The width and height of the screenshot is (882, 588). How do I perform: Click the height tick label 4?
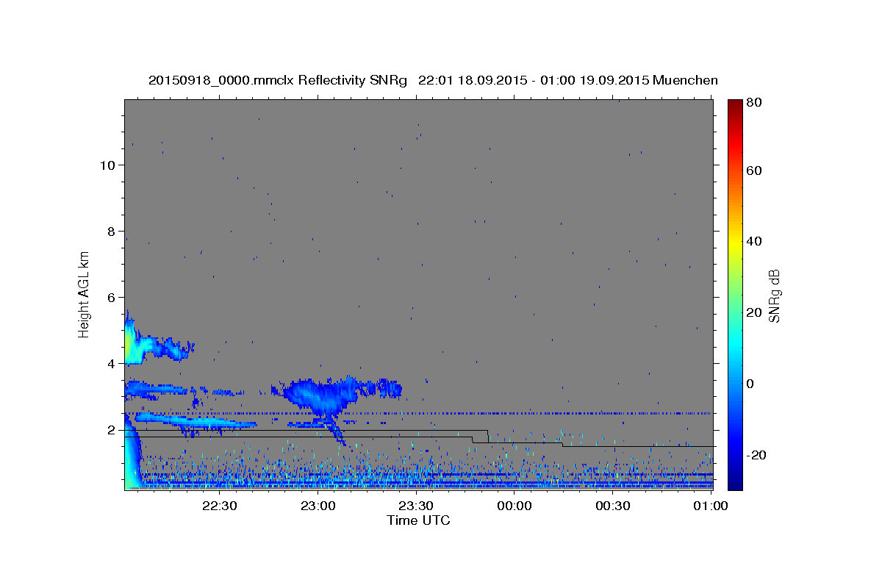[111, 364]
